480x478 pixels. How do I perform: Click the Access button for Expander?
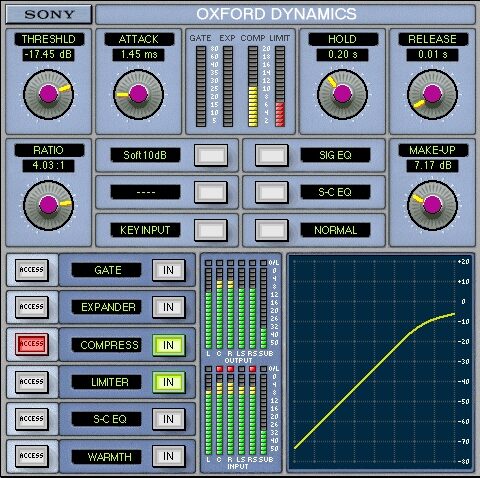click(32, 307)
